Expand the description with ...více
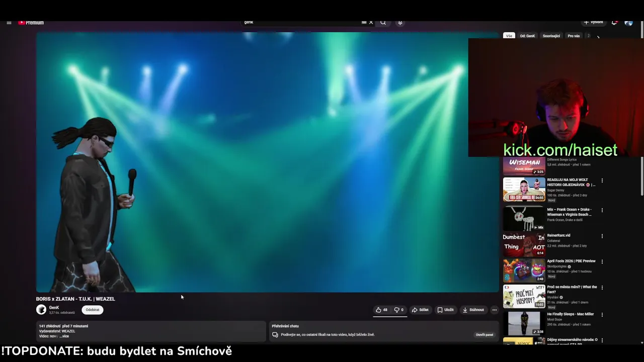This screenshot has height=362, width=644. coord(64,336)
